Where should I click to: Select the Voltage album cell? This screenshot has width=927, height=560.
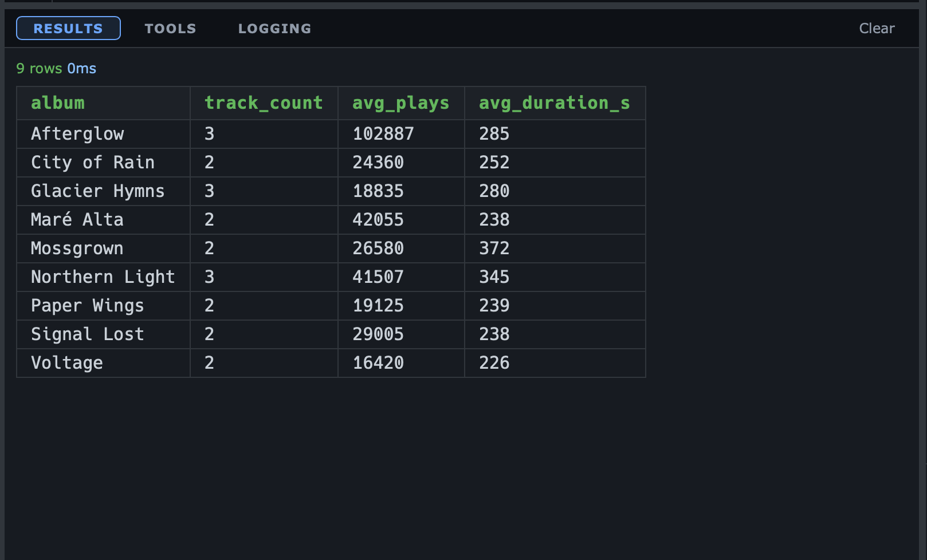pos(104,363)
